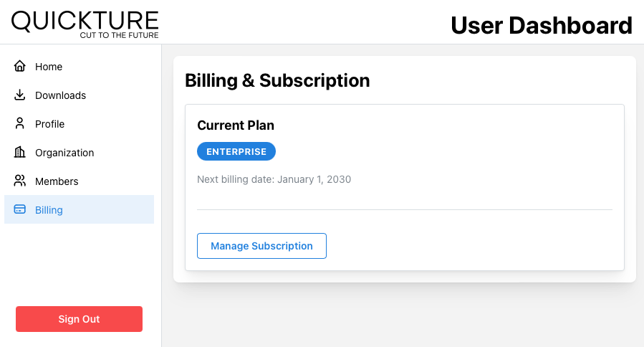Click the Billing credit card icon
Viewport: 644px width, 347px height.
point(20,209)
